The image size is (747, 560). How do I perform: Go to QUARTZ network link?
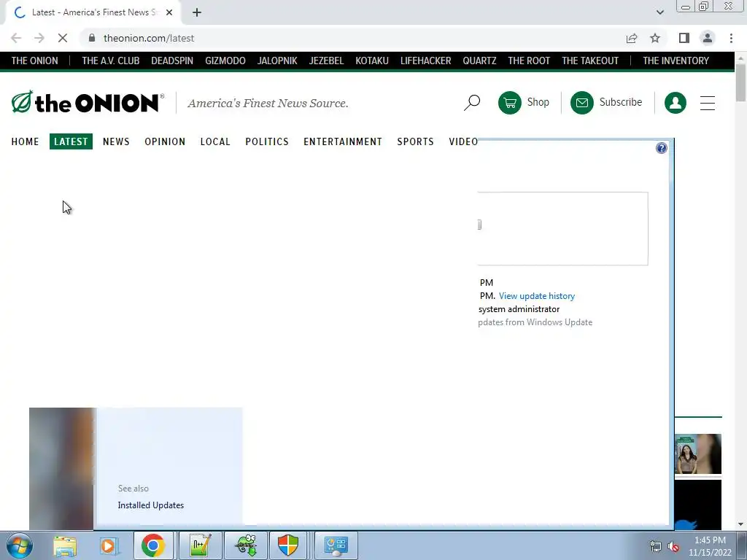tap(479, 61)
